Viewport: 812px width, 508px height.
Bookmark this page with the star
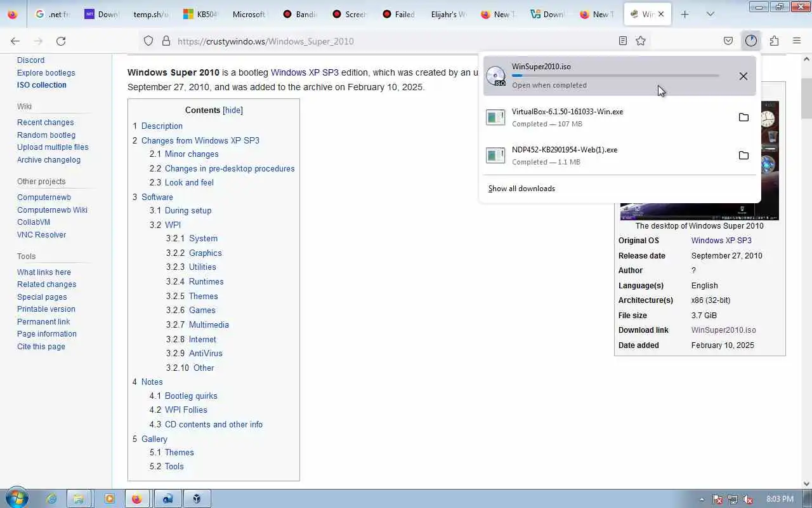[641, 41]
